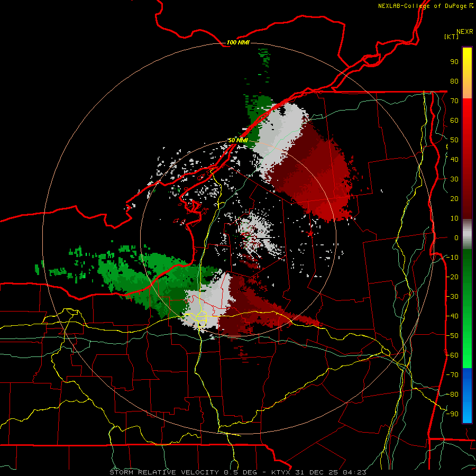Click the bottom Storm Relative Velocity KTYX caption
The height and width of the screenshot is (476, 476).
pyautogui.click(x=238, y=472)
